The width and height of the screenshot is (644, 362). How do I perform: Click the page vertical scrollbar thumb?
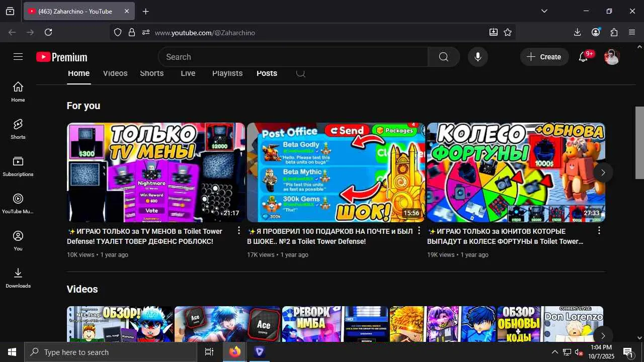[639, 143]
